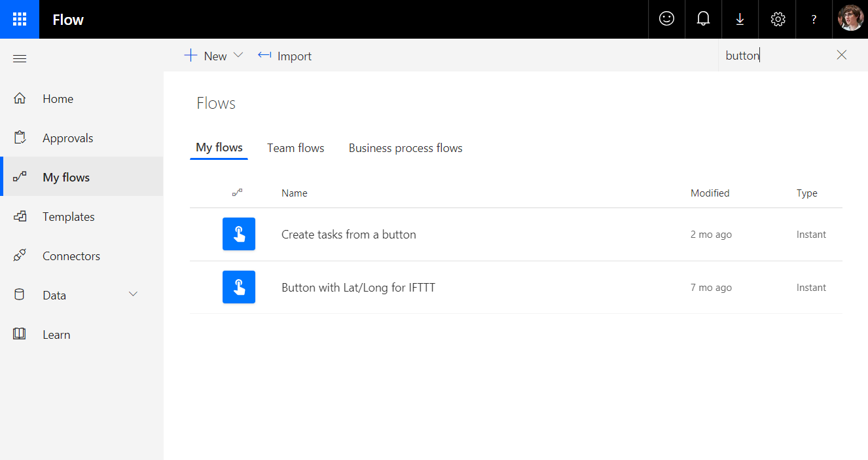Screen dimensions: 868x460
Task: Collapse the navigation with the hamburger menu
Action: point(20,58)
